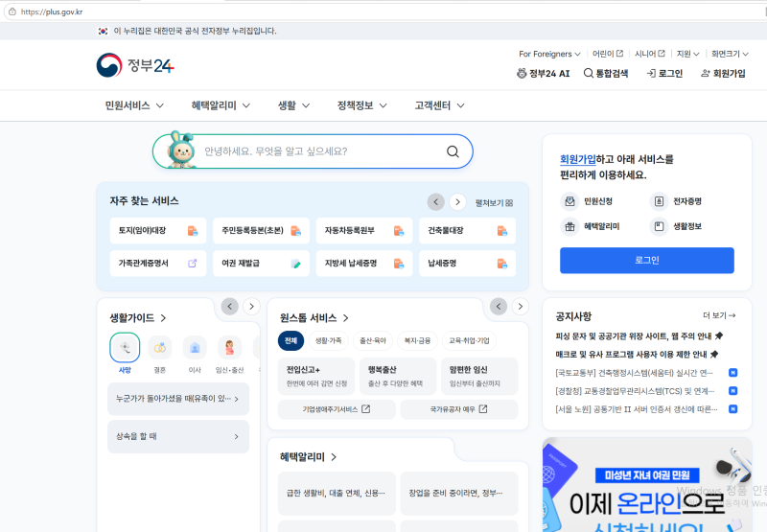Viewport: 767px width, 532px height.
Task: Click the 혜택알리미 gift icon in login panel
Action: [569, 226]
